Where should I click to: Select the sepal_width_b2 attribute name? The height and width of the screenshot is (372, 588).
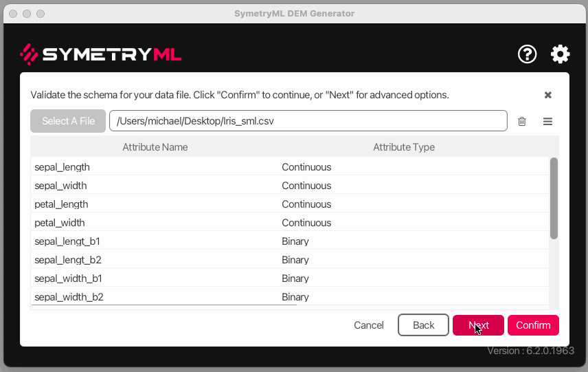click(x=69, y=297)
